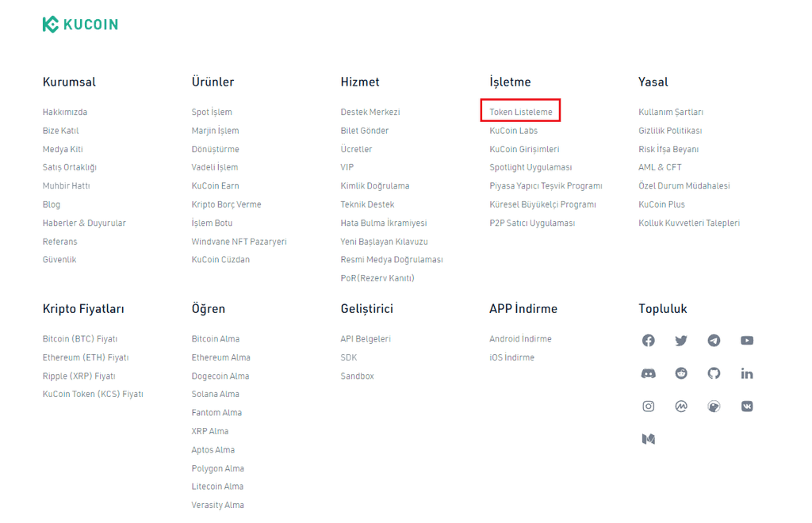Viewport: 812px width, 523px height.
Task: Select Android İndirme download link
Action: click(520, 339)
